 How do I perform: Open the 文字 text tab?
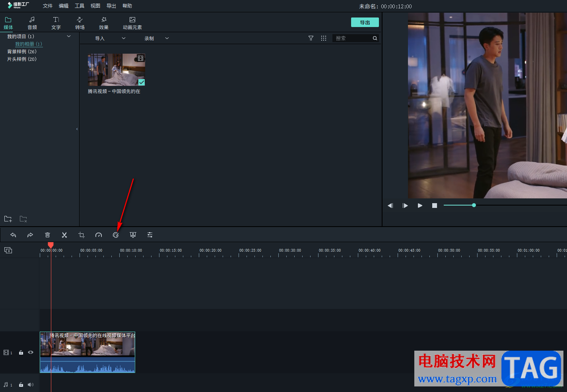pyautogui.click(x=56, y=23)
